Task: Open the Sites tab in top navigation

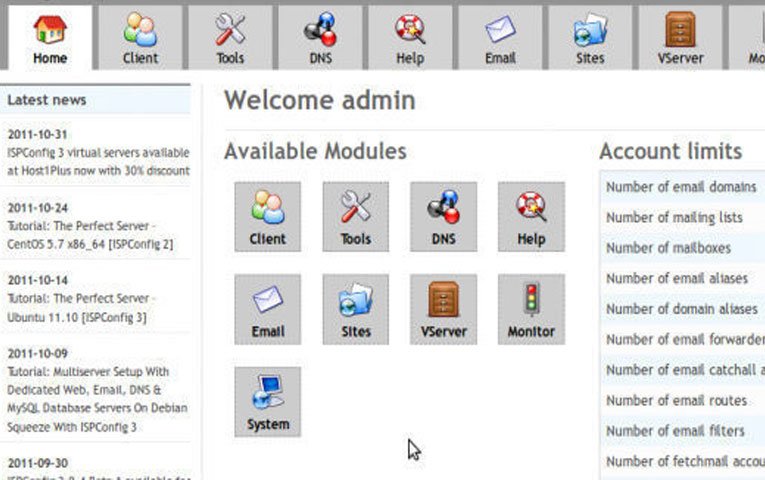Action: click(x=590, y=38)
